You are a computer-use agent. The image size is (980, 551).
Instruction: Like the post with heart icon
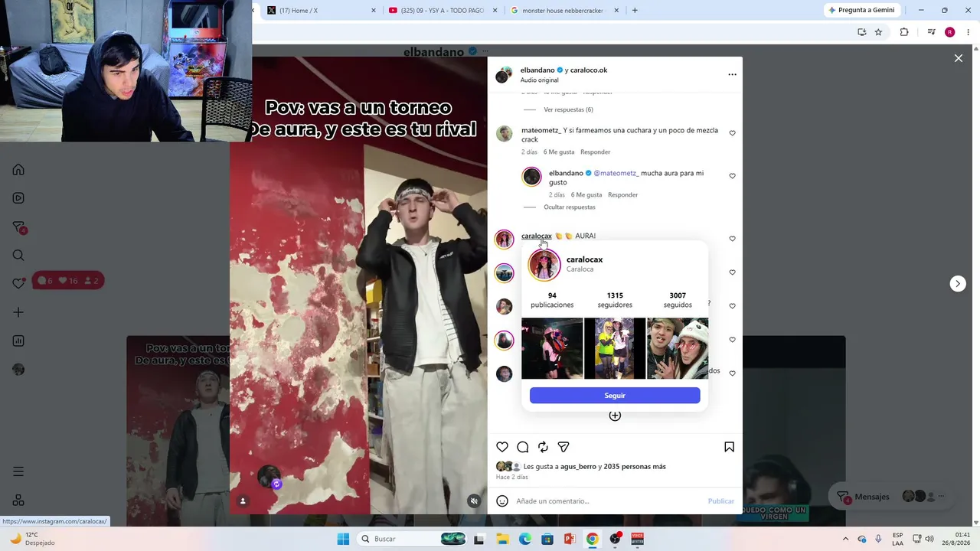pyautogui.click(x=502, y=447)
